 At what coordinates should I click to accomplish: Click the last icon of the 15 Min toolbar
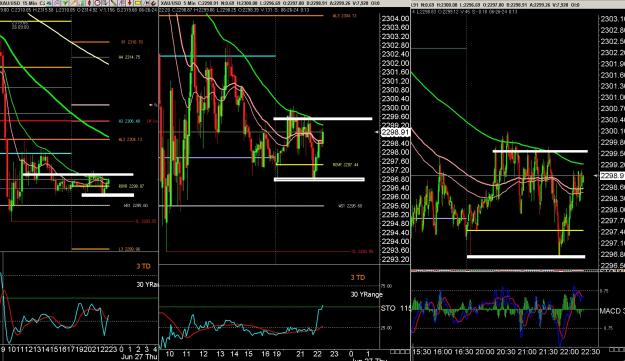[153, 3]
